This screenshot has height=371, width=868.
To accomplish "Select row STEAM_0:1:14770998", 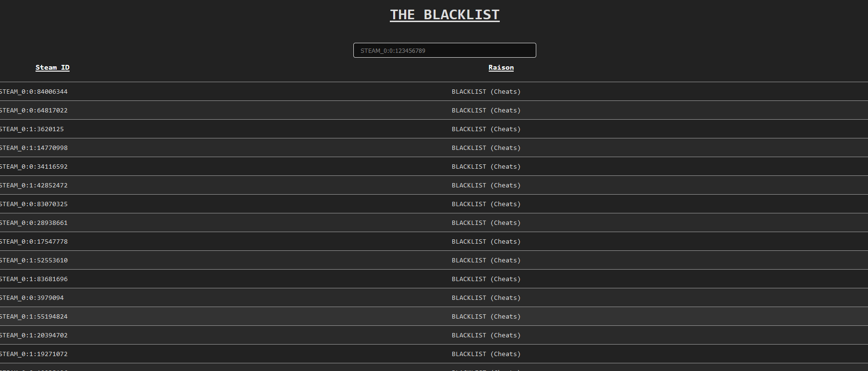I will [x=434, y=148].
